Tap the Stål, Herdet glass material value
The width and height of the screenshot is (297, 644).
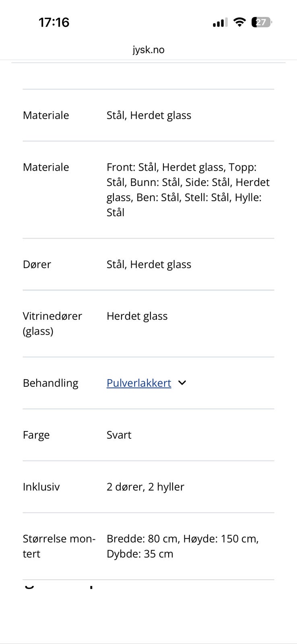point(149,115)
